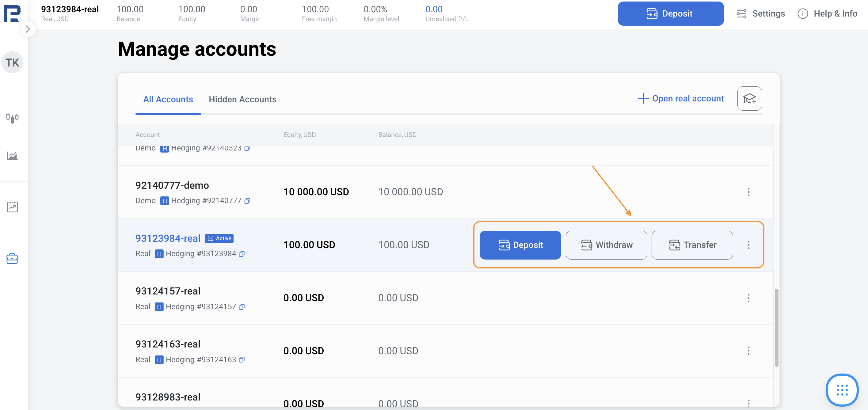The width and height of the screenshot is (868, 410).
Task: Open the framed chart icon in the sidebar
Action: coord(13,207)
